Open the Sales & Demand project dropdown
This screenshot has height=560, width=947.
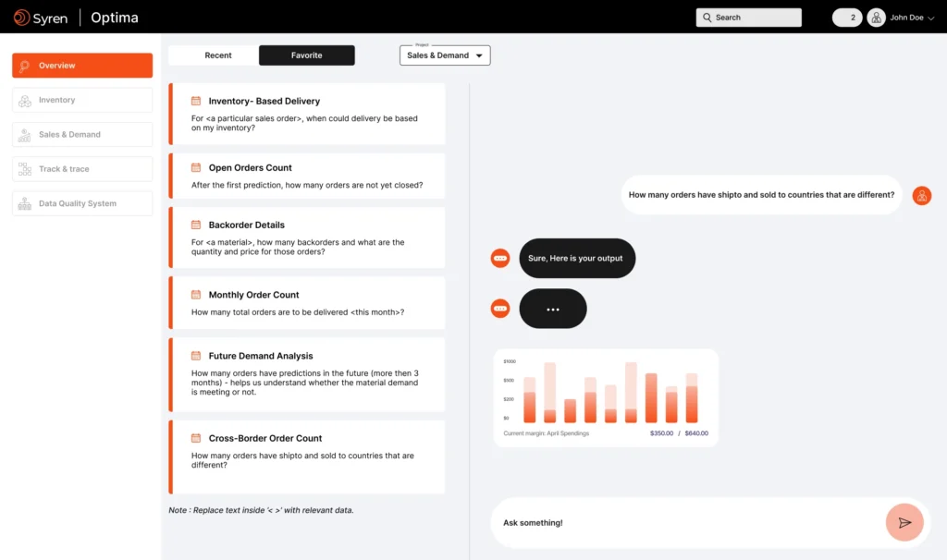coord(445,55)
